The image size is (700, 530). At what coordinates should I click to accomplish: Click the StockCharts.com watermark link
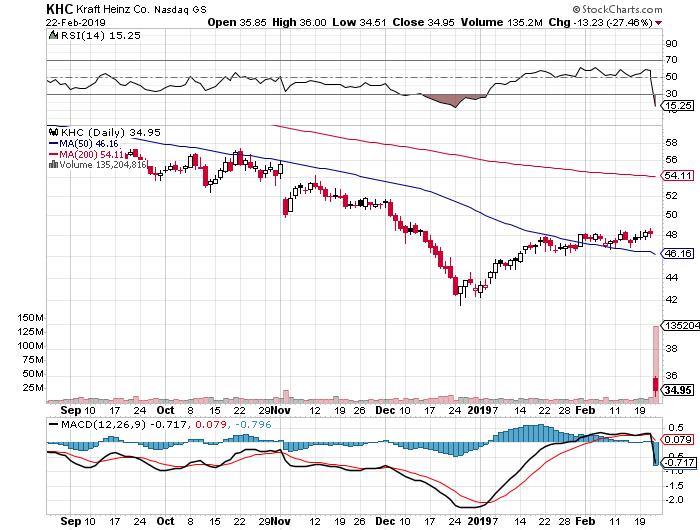617,9
